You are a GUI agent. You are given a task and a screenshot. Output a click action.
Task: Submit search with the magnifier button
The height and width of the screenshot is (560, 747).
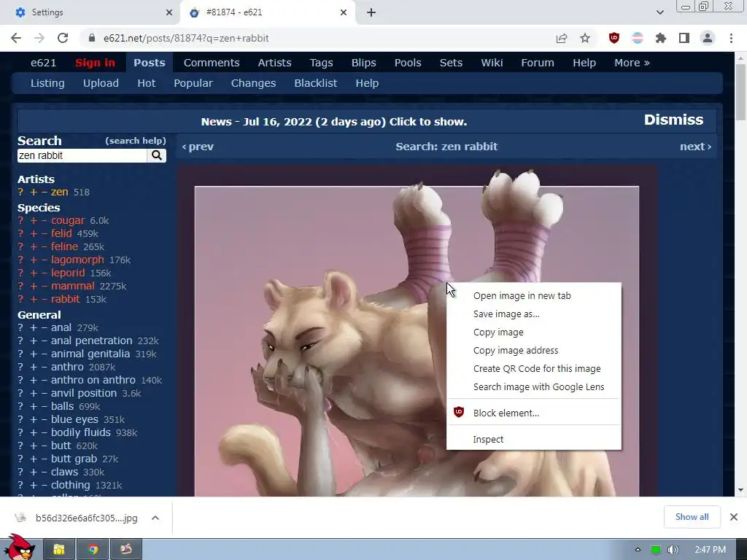(x=157, y=155)
